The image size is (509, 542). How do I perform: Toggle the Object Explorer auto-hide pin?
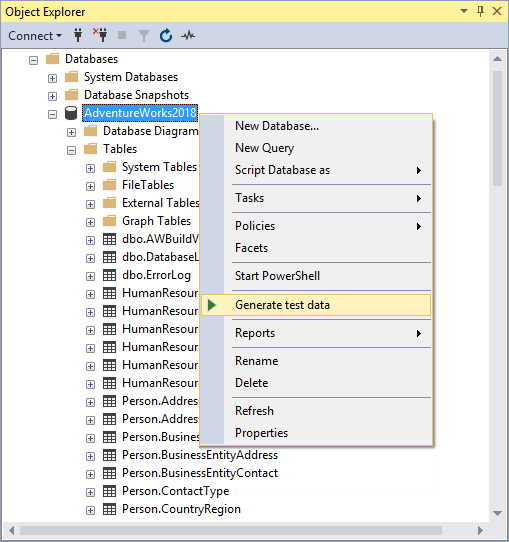pos(480,11)
